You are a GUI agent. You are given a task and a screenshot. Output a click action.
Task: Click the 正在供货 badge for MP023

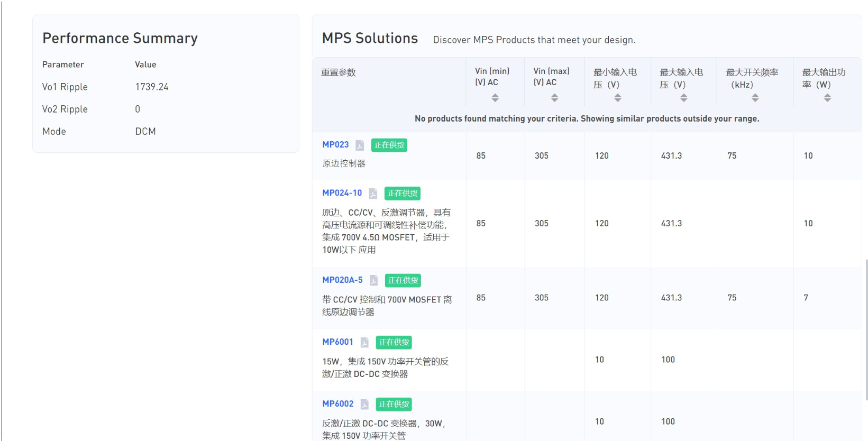(389, 145)
